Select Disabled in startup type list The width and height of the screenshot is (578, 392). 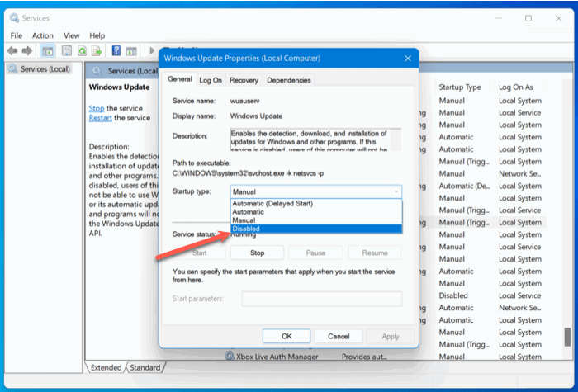[316, 229]
